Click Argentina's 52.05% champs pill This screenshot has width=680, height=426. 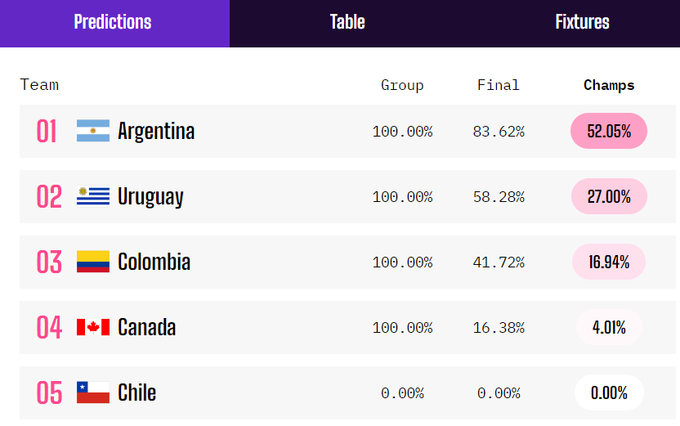point(608,131)
